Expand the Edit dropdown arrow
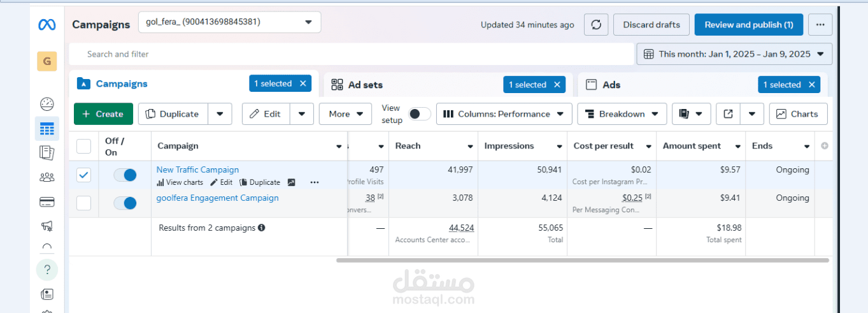 coord(302,114)
